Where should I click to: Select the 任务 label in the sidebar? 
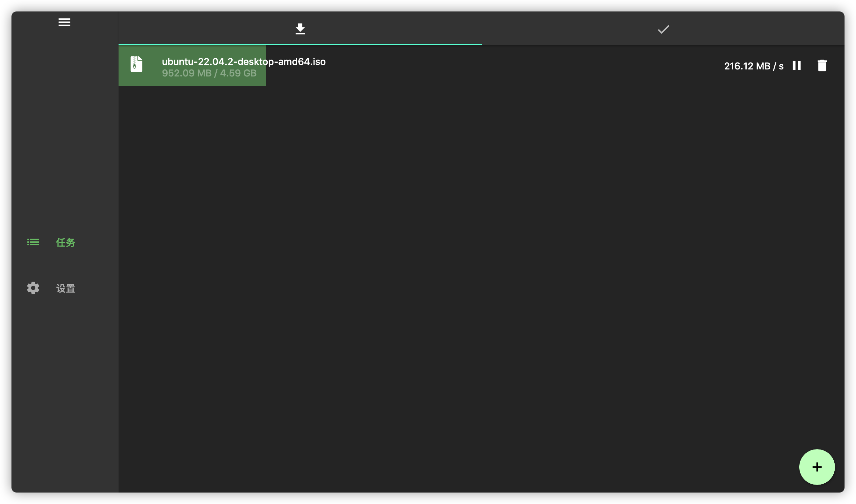pyautogui.click(x=66, y=242)
